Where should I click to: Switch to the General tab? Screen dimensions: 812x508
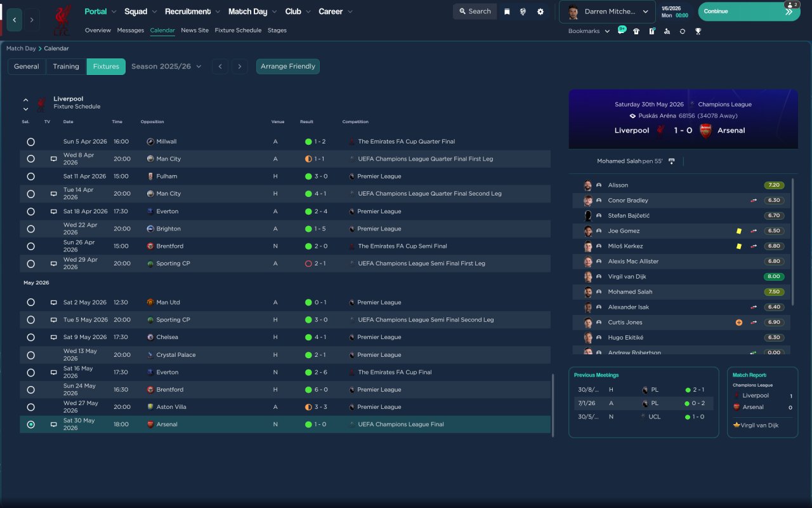click(x=27, y=67)
